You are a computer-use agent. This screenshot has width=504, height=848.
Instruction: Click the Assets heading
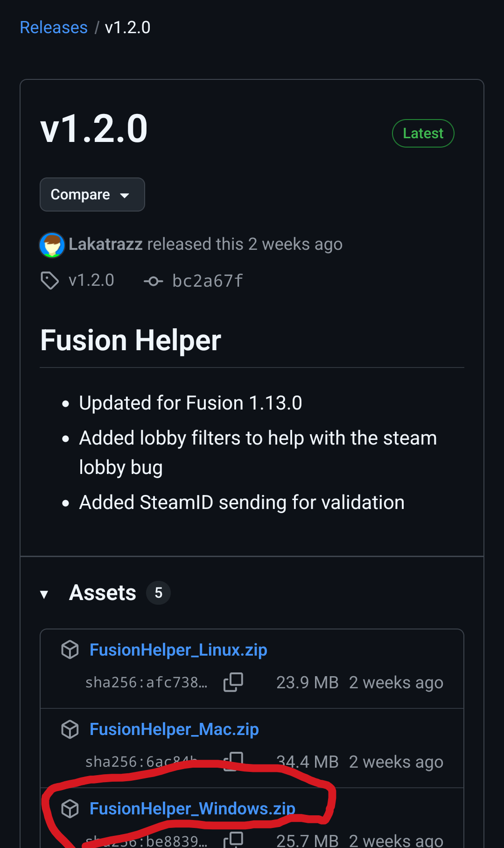tap(103, 593)
